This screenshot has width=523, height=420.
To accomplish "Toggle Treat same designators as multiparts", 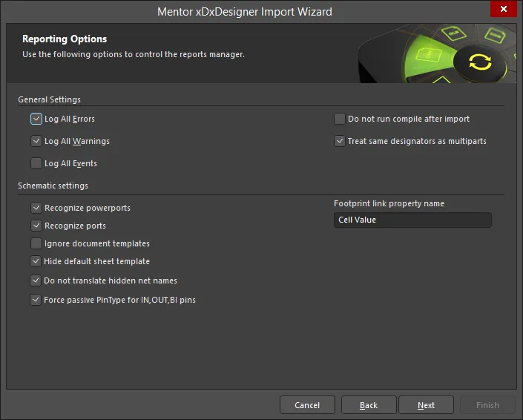I will (340, 141).
